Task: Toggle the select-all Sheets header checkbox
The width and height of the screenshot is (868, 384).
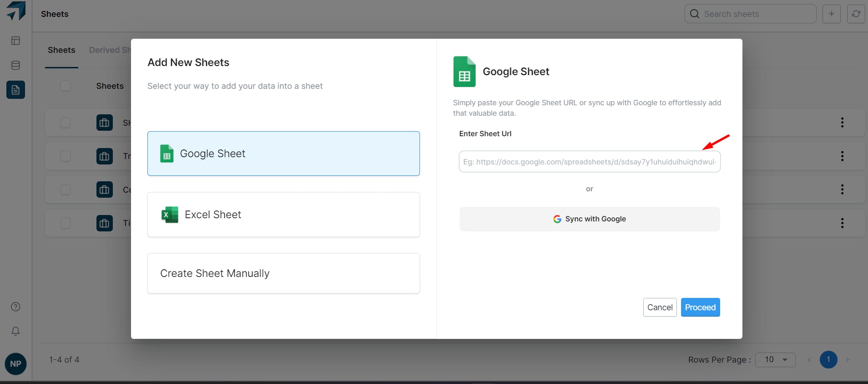Action: tap(66, 86)
